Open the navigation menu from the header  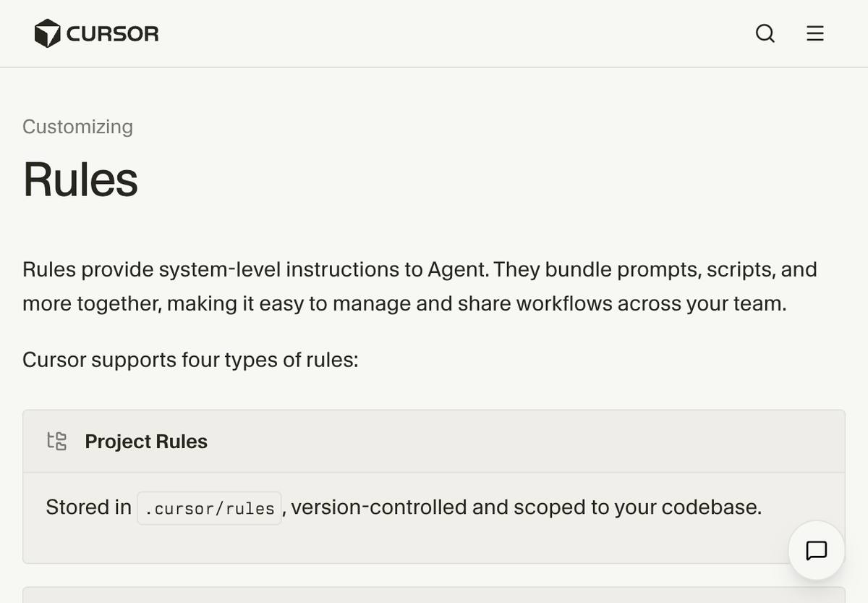coord(814,33)
